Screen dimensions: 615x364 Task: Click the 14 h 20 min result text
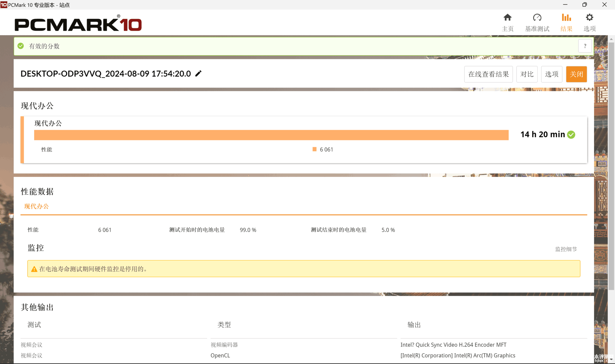542,135
